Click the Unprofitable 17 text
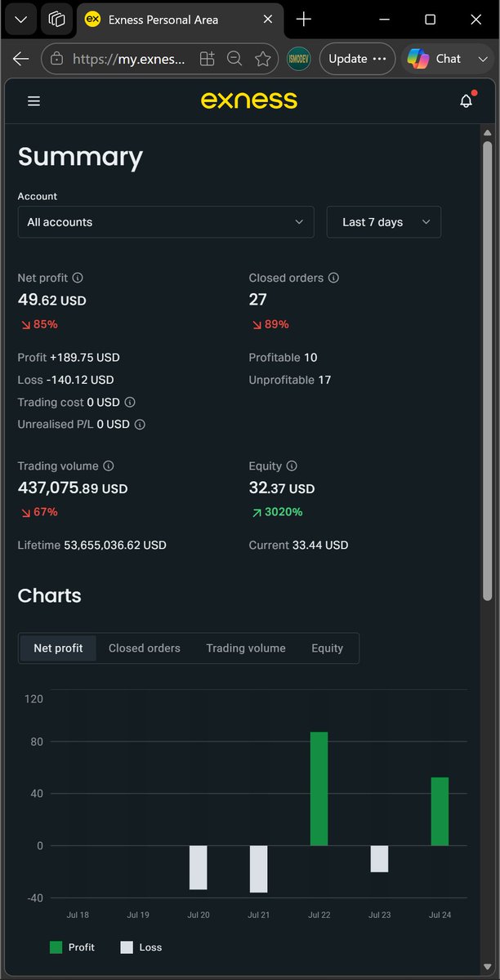Viewport: 500px width, 980px height. pos(290,380)
